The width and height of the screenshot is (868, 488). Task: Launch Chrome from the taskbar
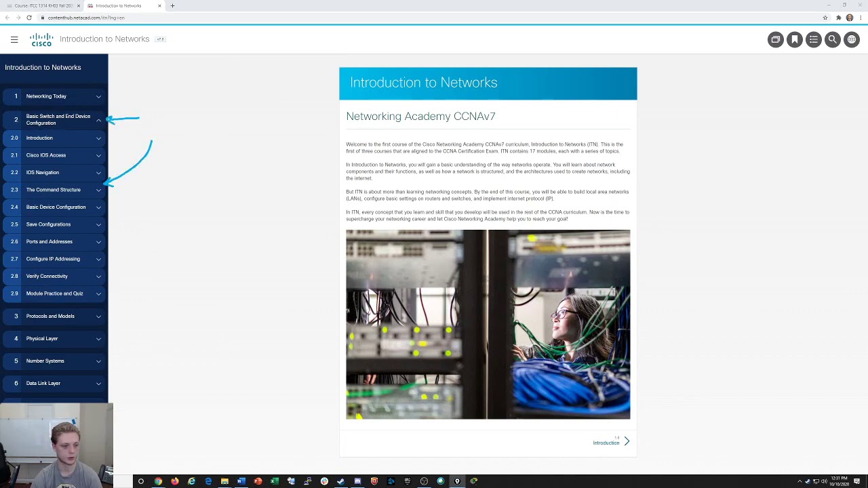(x=158, y=481)
